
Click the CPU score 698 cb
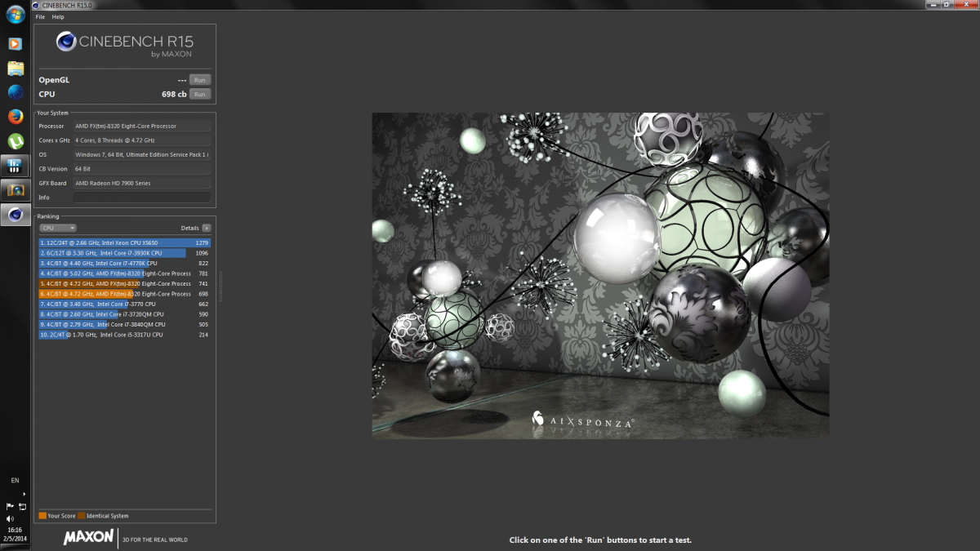(x=174, y=95)
